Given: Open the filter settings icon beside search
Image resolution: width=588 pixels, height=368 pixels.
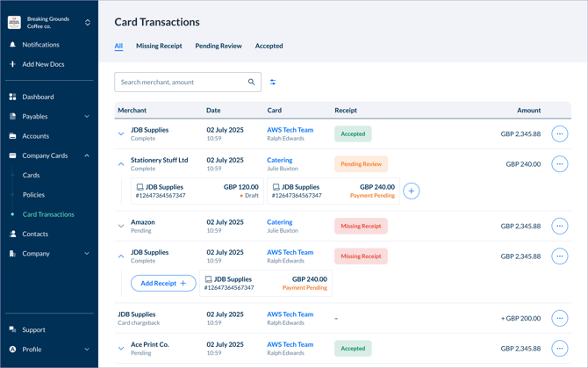Looking at the screenshot, I should (x=273, y=83).
